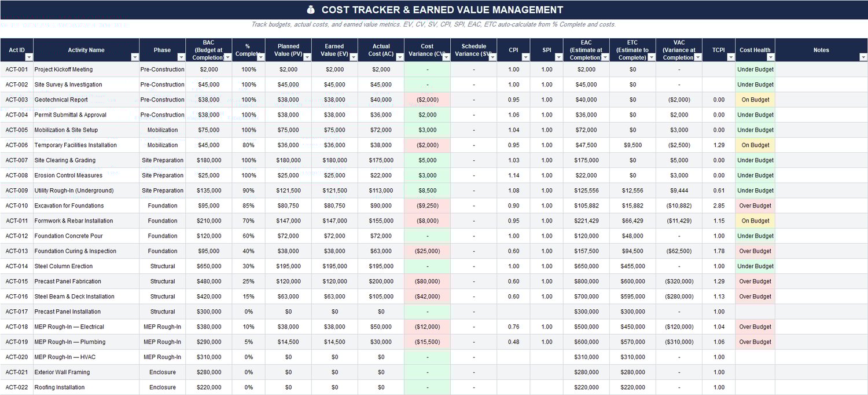Select 'Site Clearing & Grading' cell
868x395 pixels.
[86, 160]
